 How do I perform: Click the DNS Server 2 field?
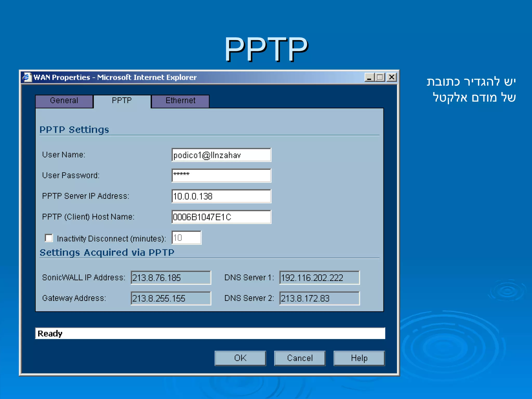320,298
